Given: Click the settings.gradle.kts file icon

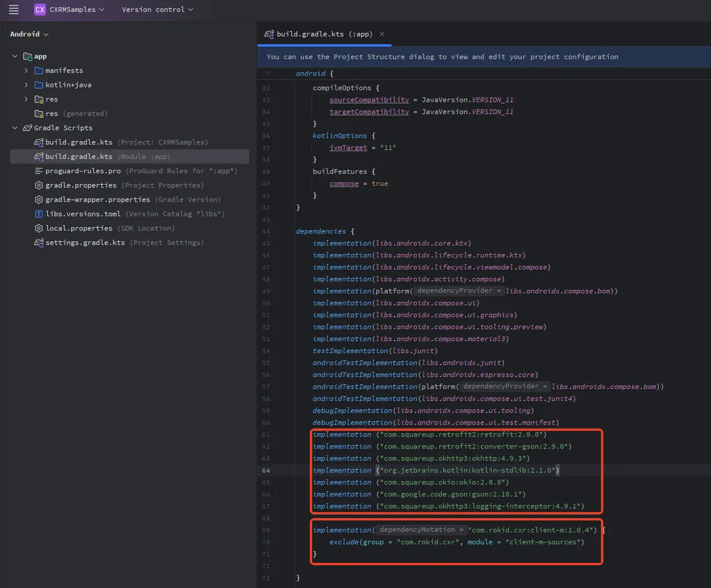Looking at the screenshot, I should [x=39, y=243].
